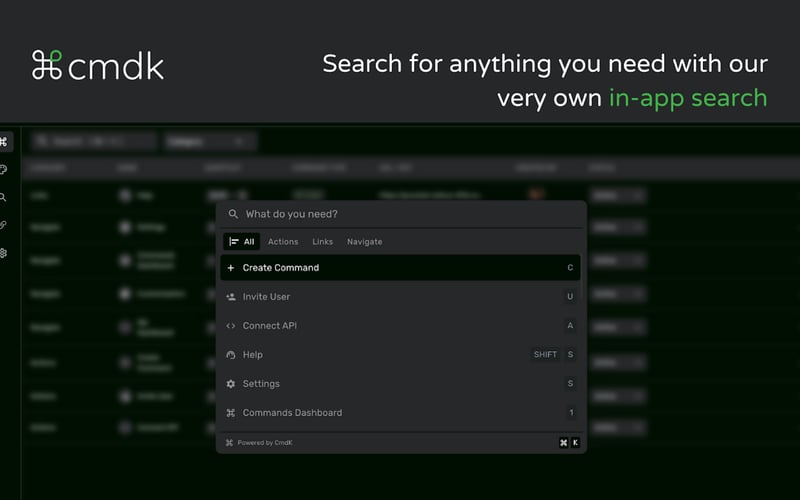Click the 1 shortcut badge on Commands Dashboard
The width and height of the screenshot is (800, 500).
point(571,413)
